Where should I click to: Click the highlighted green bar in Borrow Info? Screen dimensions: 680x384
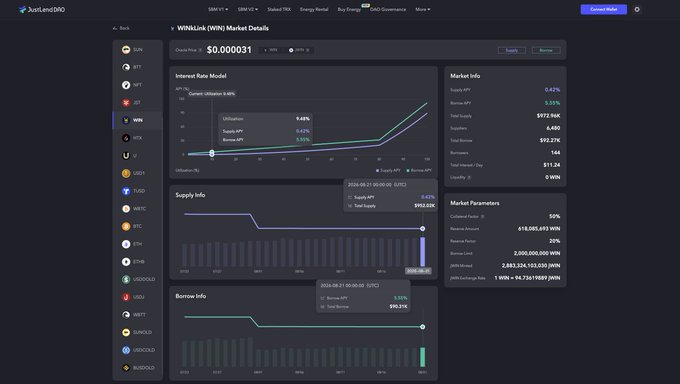[x=422, y=357]
